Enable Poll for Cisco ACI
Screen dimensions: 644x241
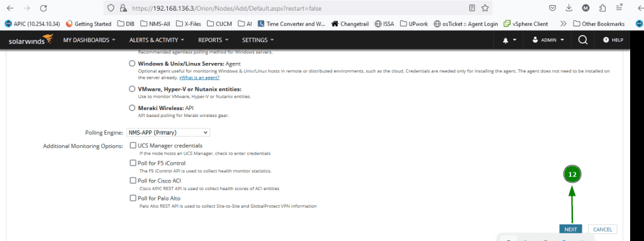click(133, 180)
